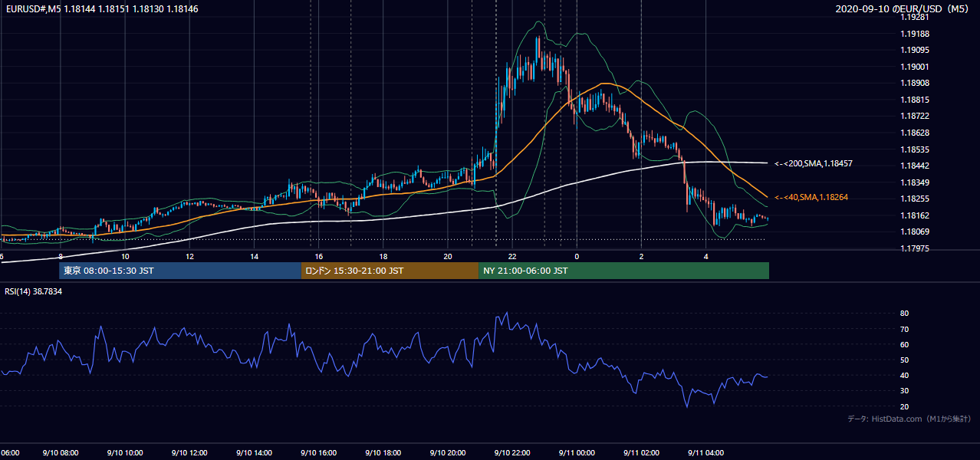Click price axis value 1.18722

tap(916, 117)
